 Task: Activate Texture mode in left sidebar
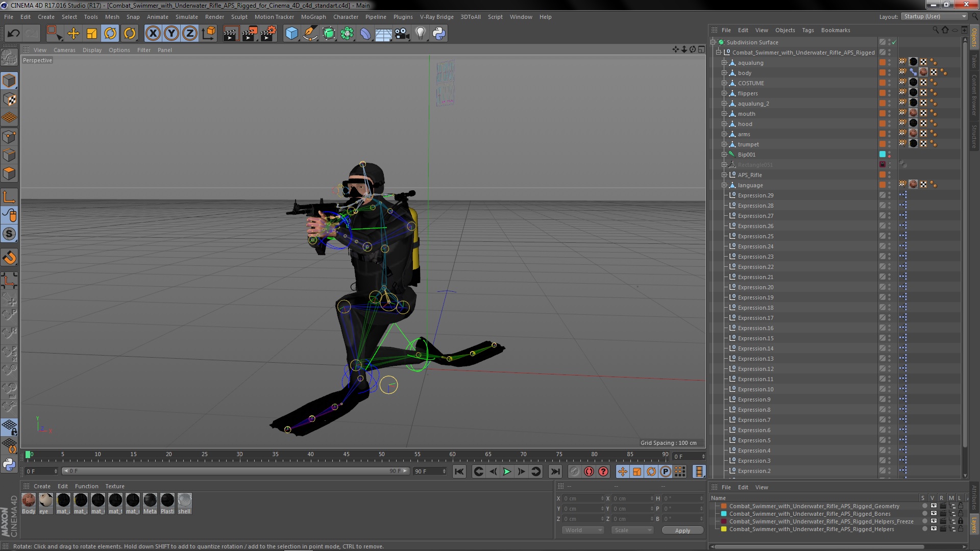point(9,99)
